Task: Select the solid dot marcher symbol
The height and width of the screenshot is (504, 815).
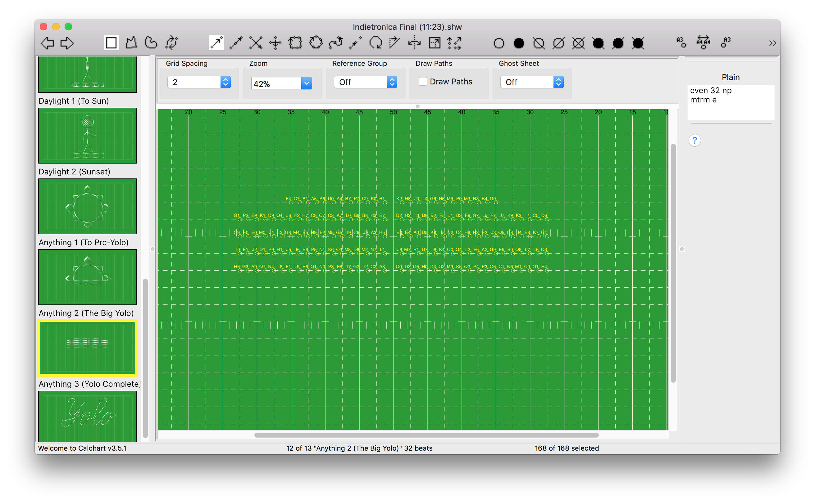Action: pos(519,43)
